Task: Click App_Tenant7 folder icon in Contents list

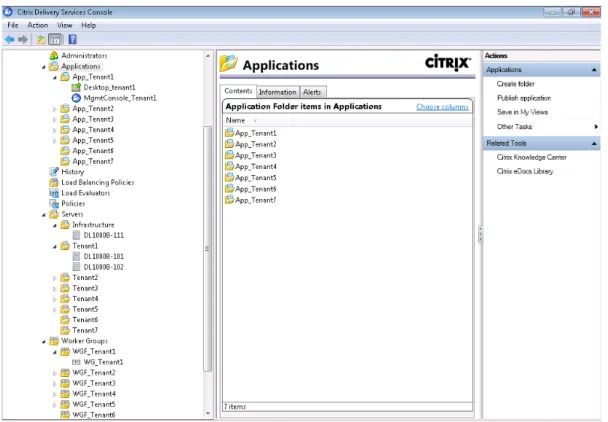Action: coord(230,200)
